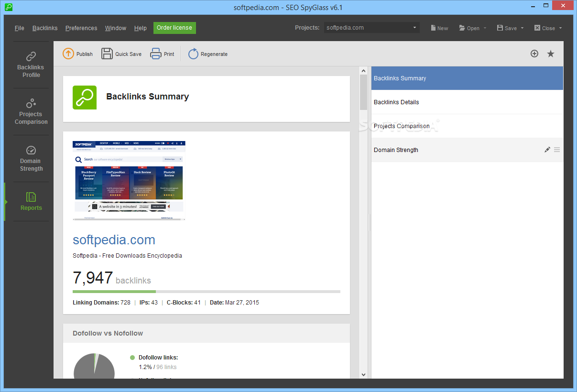Expand the Save button dropdown arrow

tap(522, 28)
